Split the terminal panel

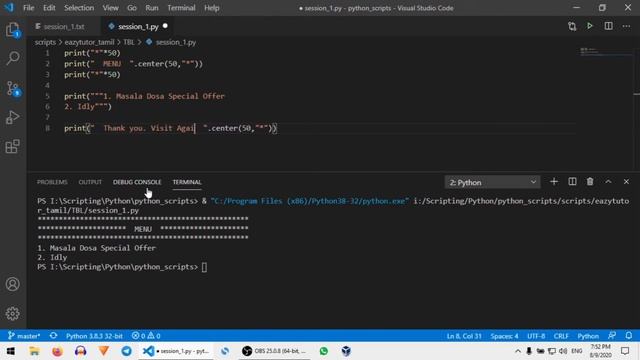click(x=572, y=182)
